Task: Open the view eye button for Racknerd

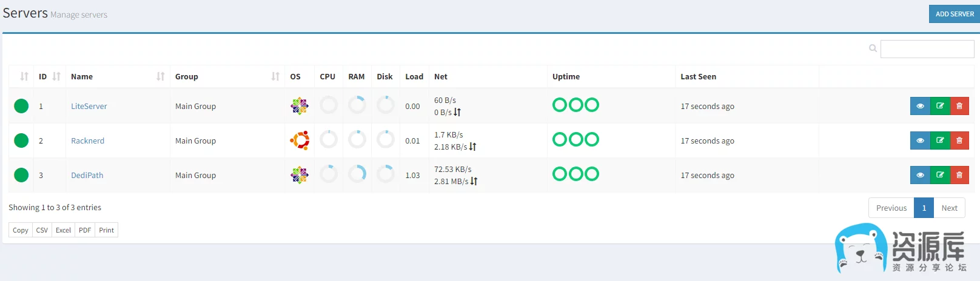Action: (x=920, y=140)
